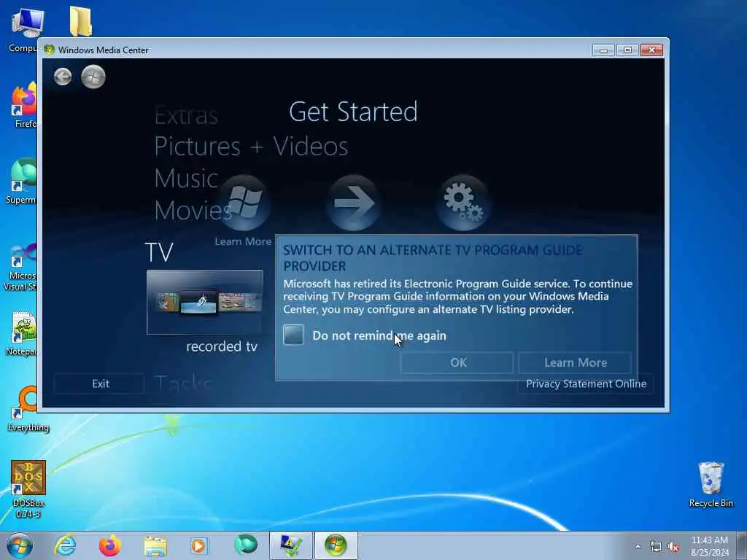Select the folder icon on the desktop

click(80, 21)
